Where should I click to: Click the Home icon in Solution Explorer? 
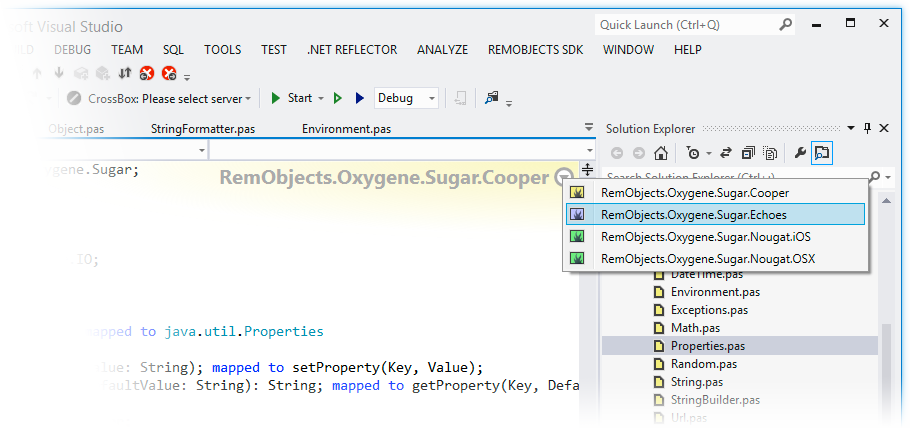click(660, 153)
